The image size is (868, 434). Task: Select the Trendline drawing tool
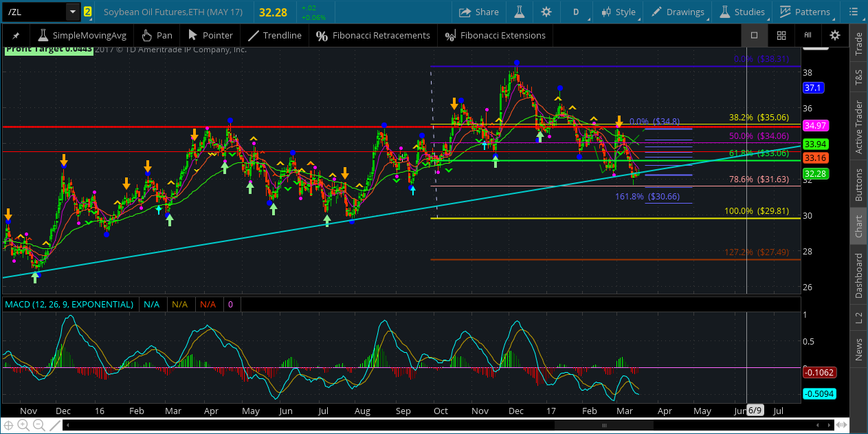tap(275, 35)
